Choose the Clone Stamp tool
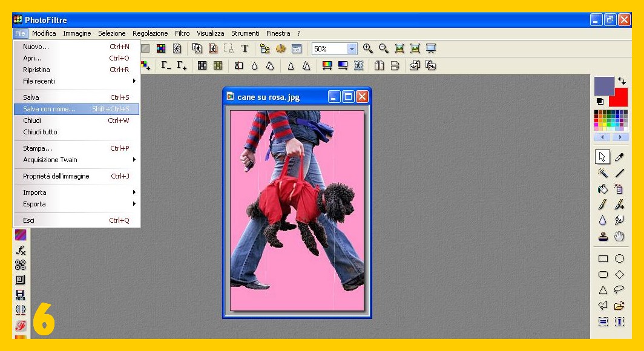Viewport: 644px width, 351px height. pos(603,237)
